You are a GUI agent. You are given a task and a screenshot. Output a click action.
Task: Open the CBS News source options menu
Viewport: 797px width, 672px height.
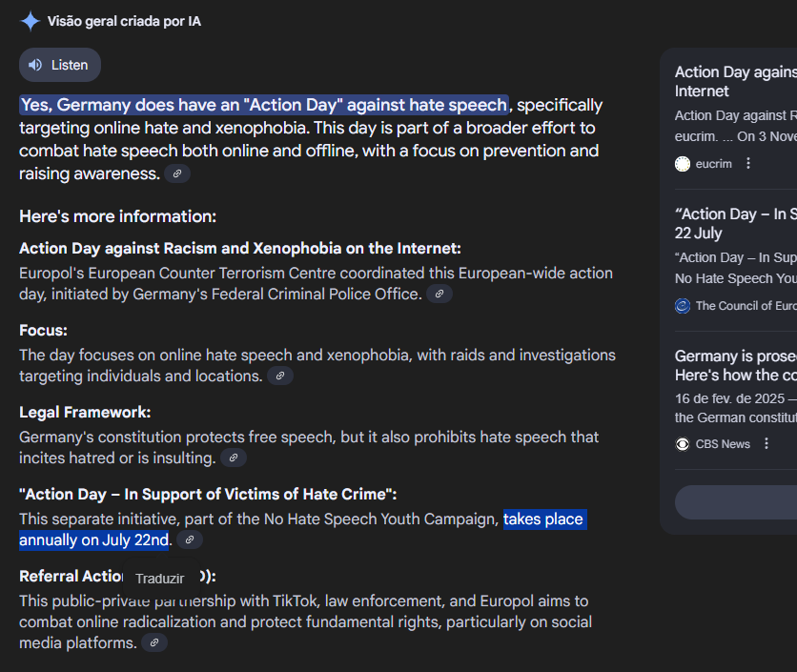tap(766, 443)
